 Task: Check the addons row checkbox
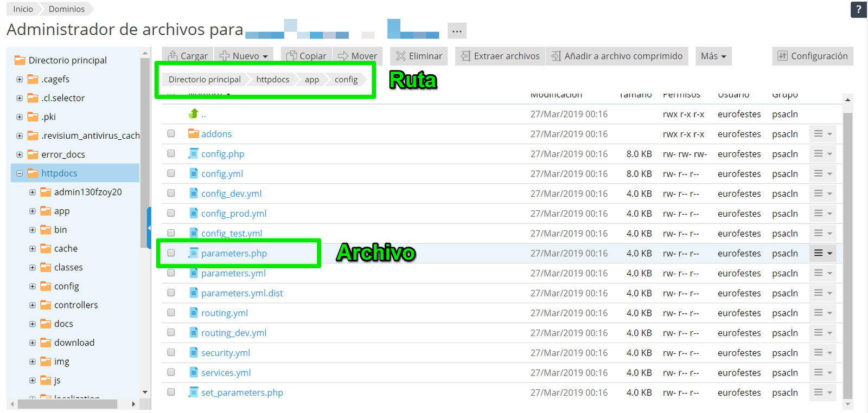pos(171,133)
